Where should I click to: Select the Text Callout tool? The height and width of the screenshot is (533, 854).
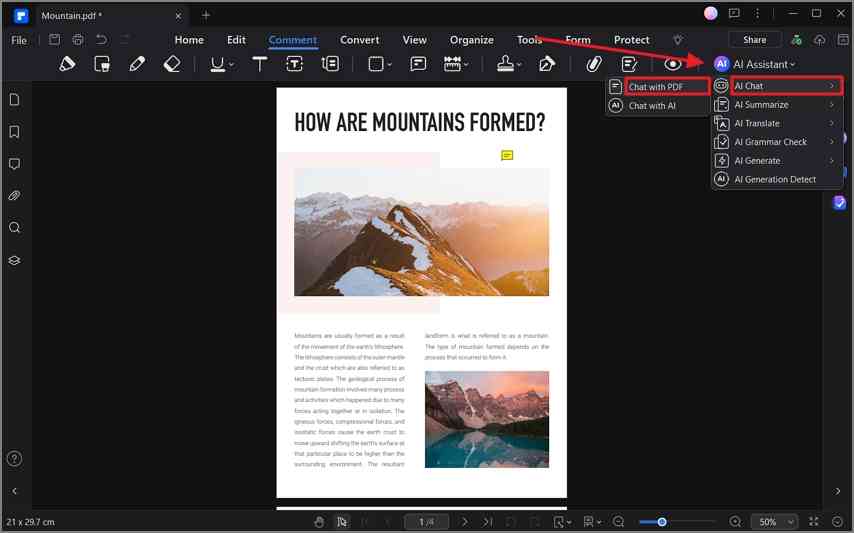(x=330, y=64)
